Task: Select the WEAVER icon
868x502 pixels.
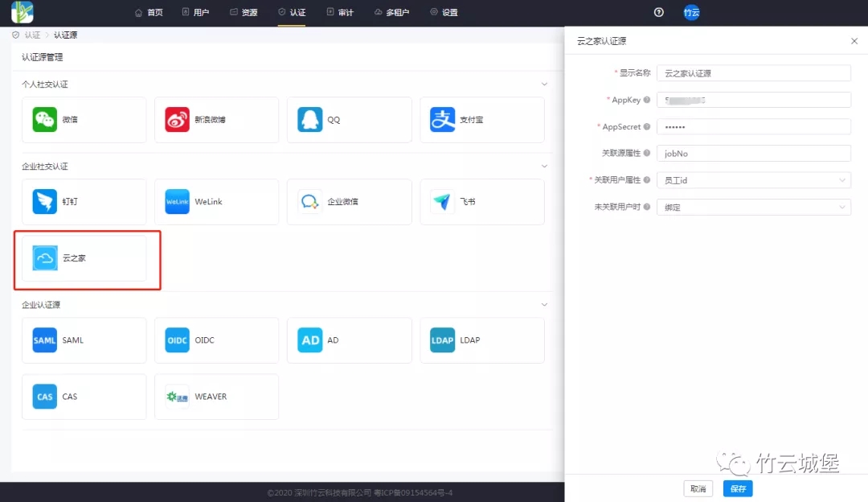Action: click(177, 397)
